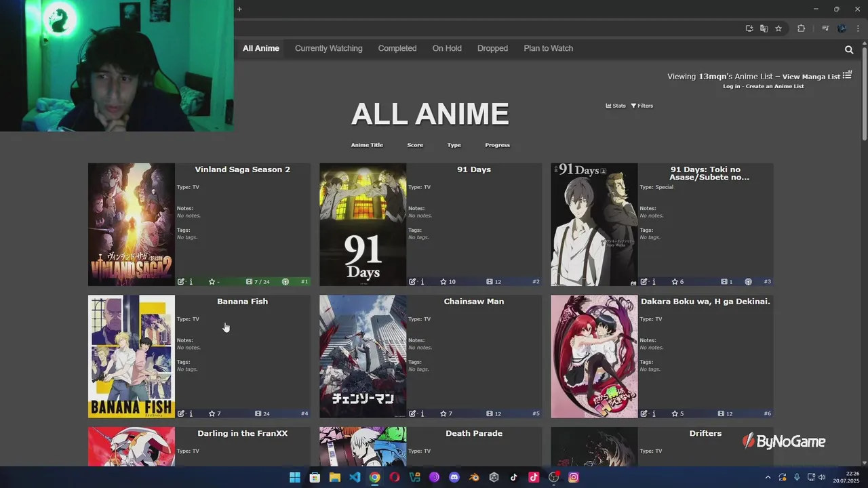
Task: Select the All Anime tab
Action: (261, 48)
